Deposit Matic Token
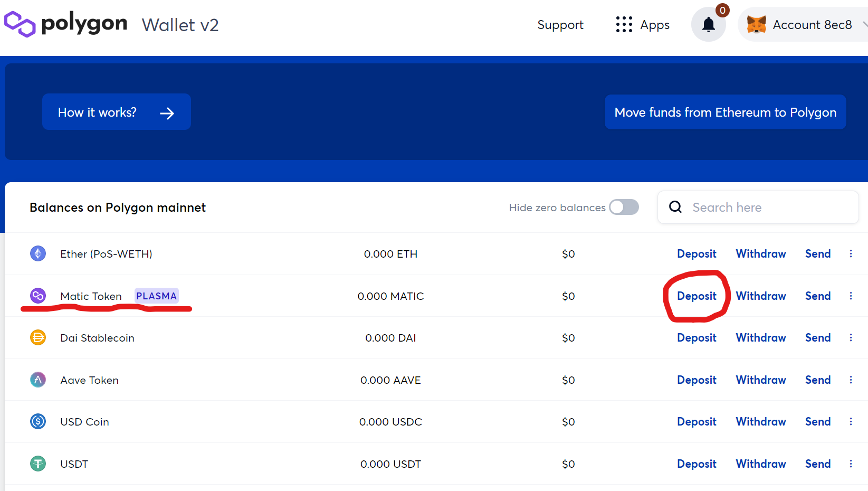 coord(697,296)
